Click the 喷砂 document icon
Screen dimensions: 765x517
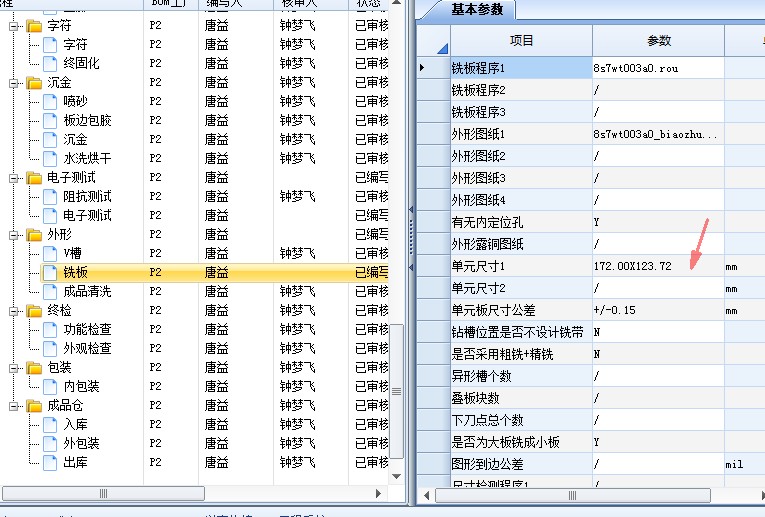point(50,101)
